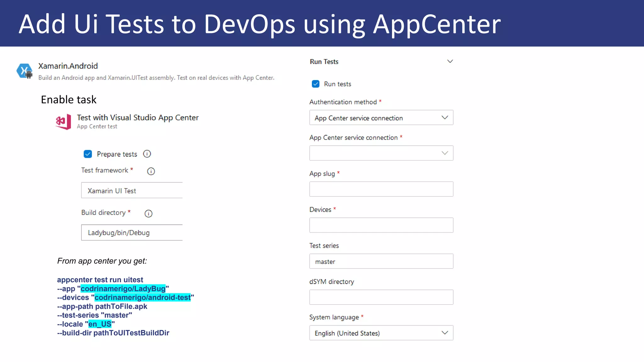Viewport: 644px width, 362px height.
Task: Click the Test series field with master
Action: click(x=381, y=261)
